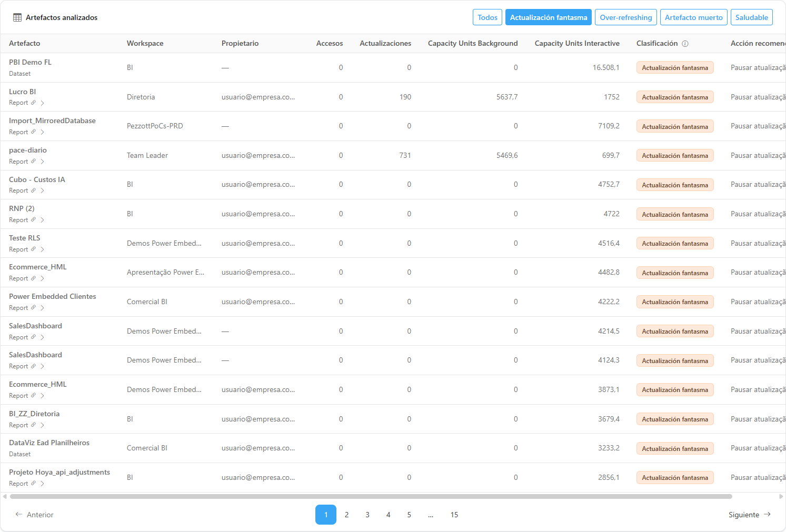Click the Capacity Units Interactive column header

tap(577, 44)
